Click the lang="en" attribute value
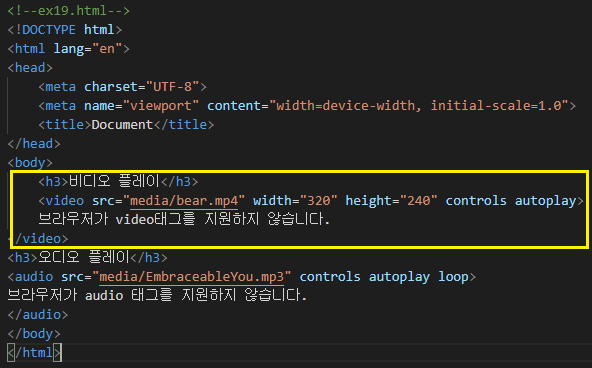The width and height of the screenshot is (592, 368). (x=107, y=49)
